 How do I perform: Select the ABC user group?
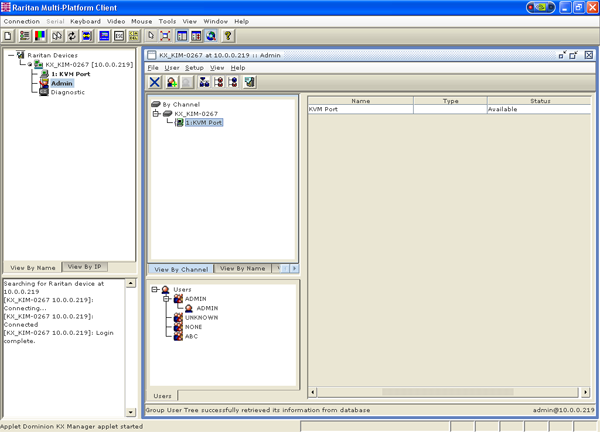click(191, 336)
